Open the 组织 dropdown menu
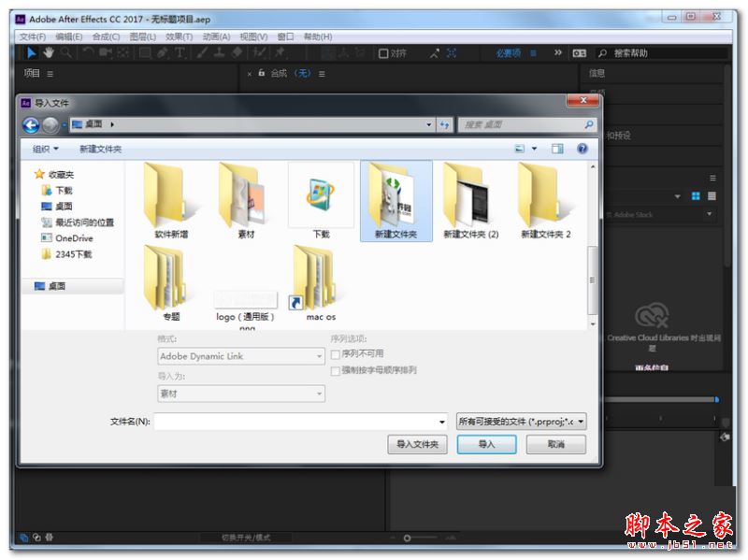Image resolution: width=748 pixels, height=560 pixels. pyautogui.click(x=45, y=149)
